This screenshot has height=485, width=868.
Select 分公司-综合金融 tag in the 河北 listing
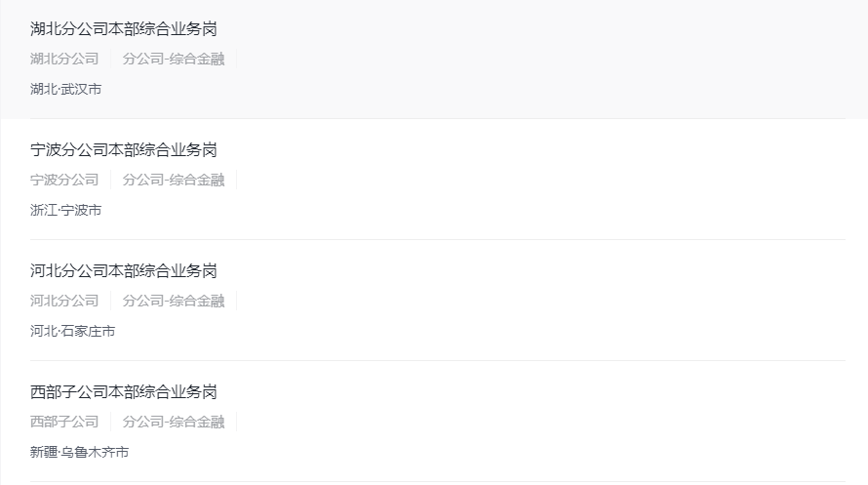click(x=174, y=301)
